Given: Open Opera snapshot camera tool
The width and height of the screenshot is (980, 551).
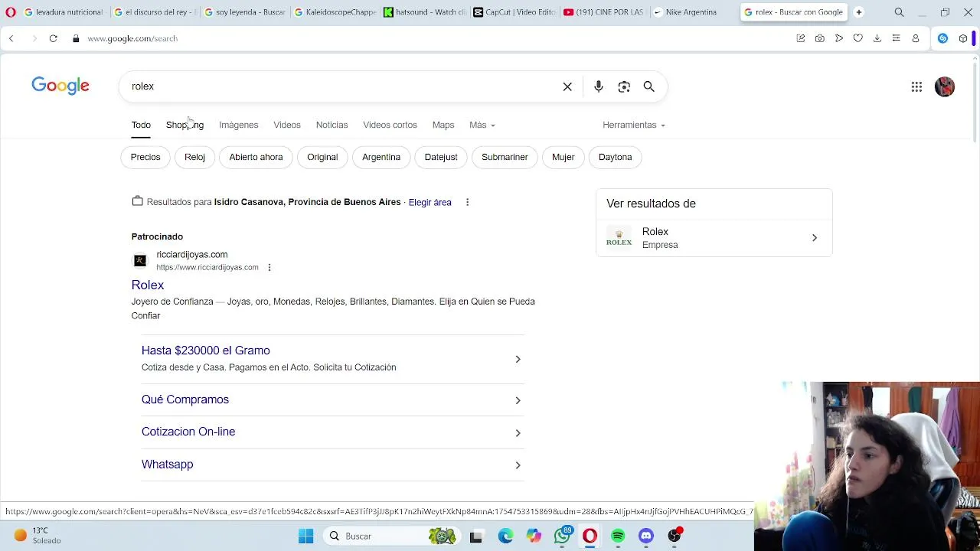Looking at the screenshot, I should 820,38.
